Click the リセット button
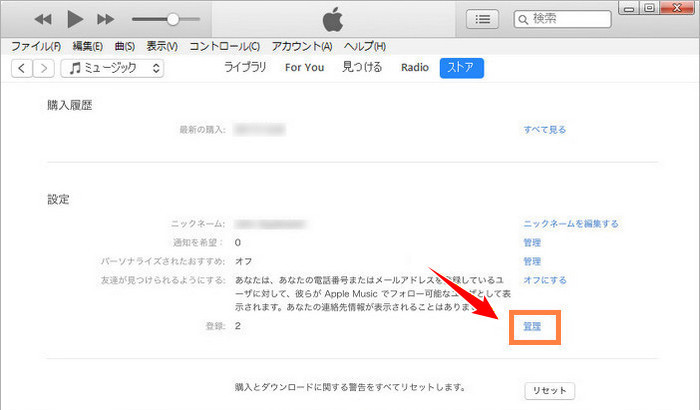The height and width of the screenshot is (410, 700). point(550,390)
